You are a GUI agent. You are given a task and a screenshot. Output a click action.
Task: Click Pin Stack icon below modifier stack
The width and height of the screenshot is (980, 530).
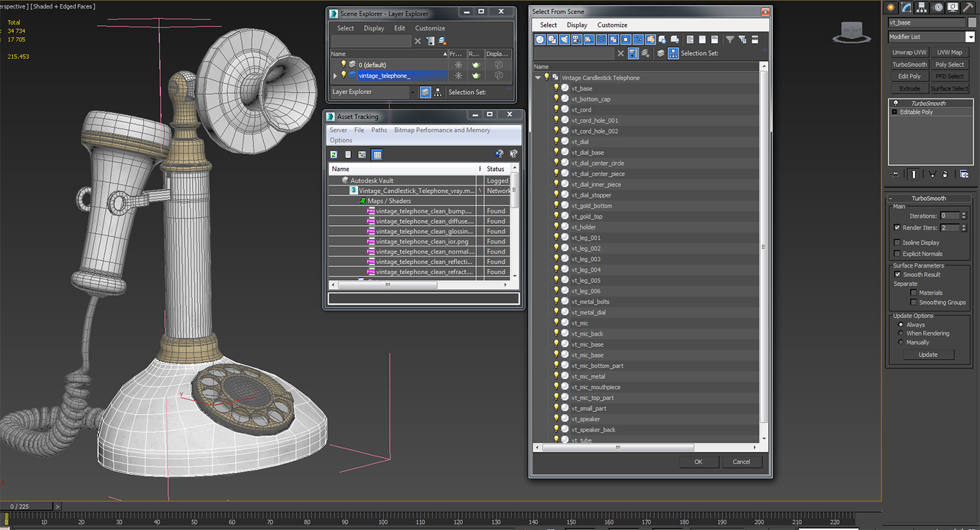click(895, 174)
